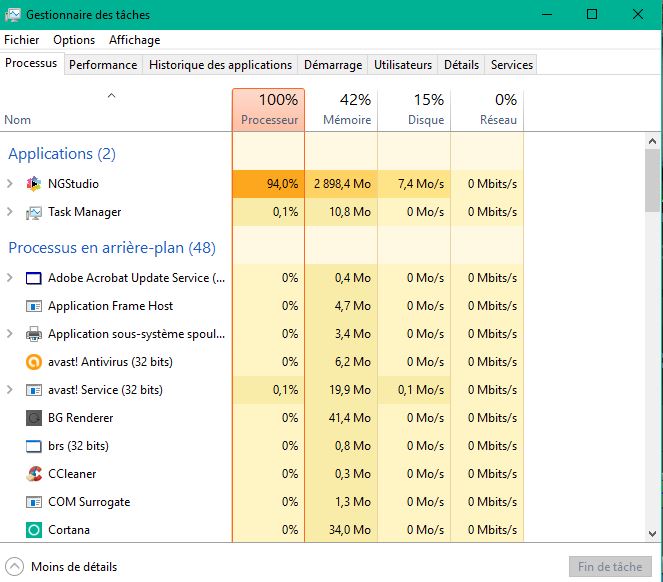
Task: Open the Démarrage tab
Action: tap(333, 65)
